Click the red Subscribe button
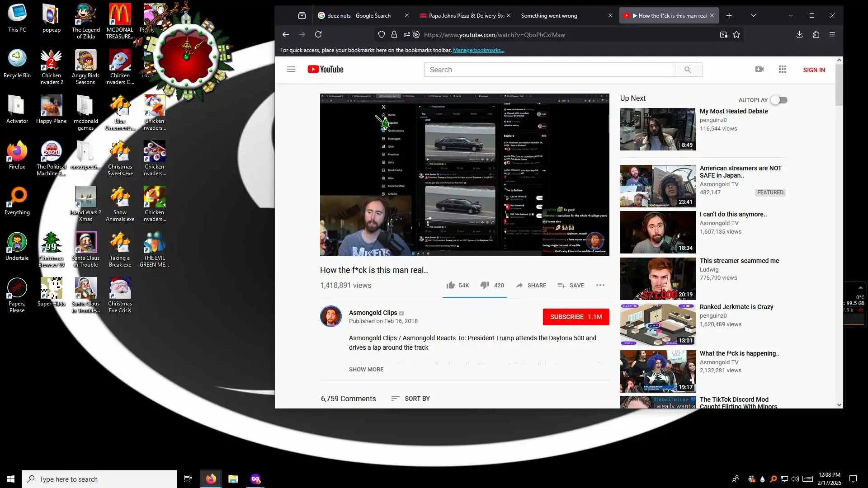868x488 pixels. tap(576, 317)
